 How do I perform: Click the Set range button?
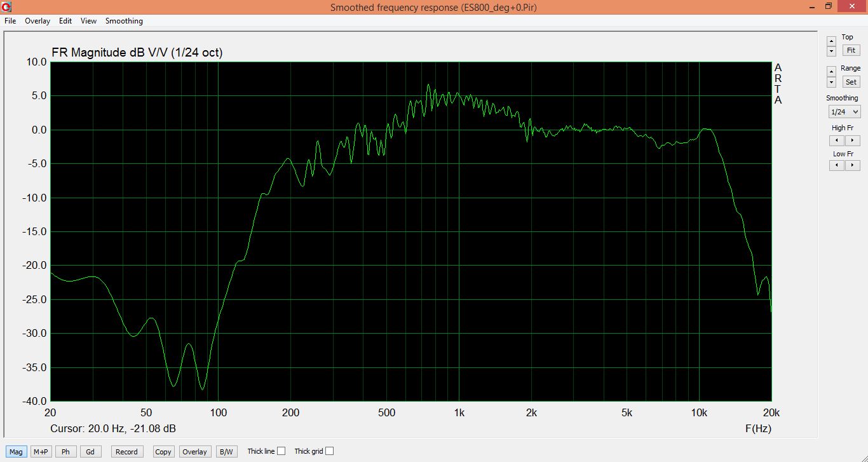click(851, 82)
